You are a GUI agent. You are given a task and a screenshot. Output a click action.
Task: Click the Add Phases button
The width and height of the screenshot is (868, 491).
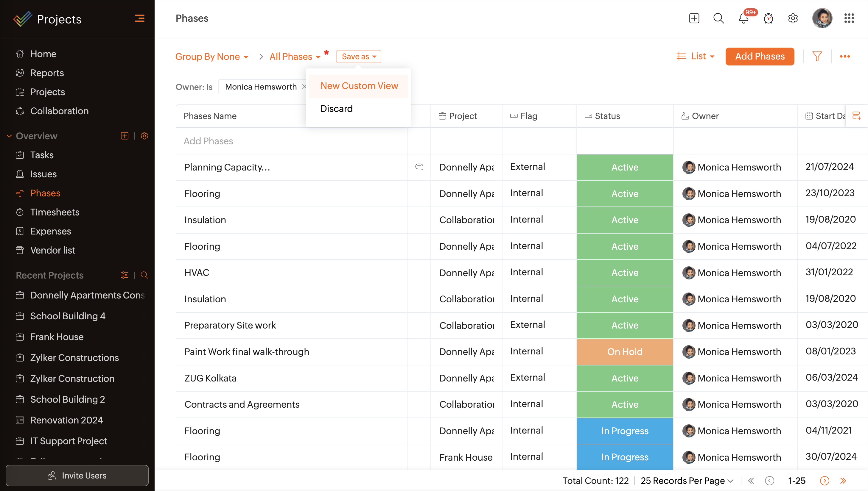pyautogui.click(x=760, y=56)
